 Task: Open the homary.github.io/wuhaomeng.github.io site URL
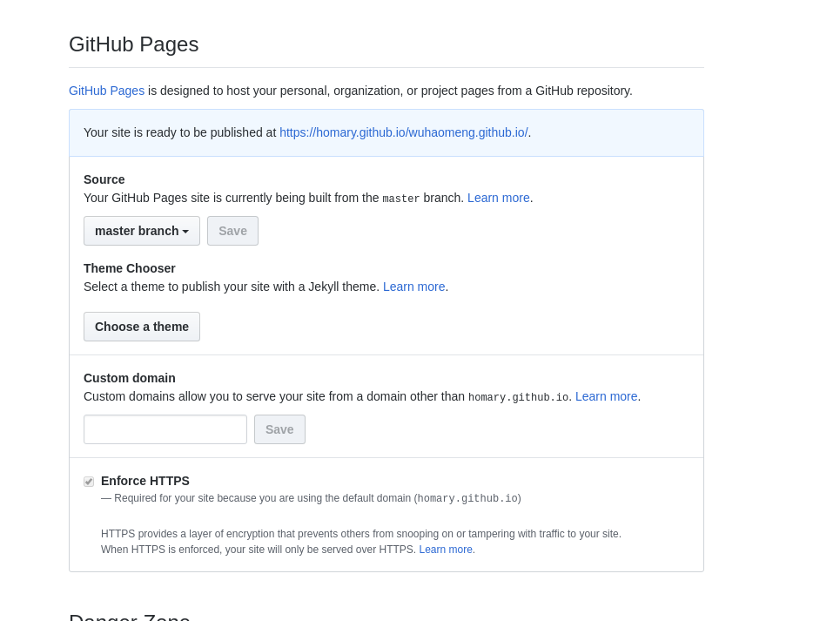pyautogui.click(x=404, y=132)
